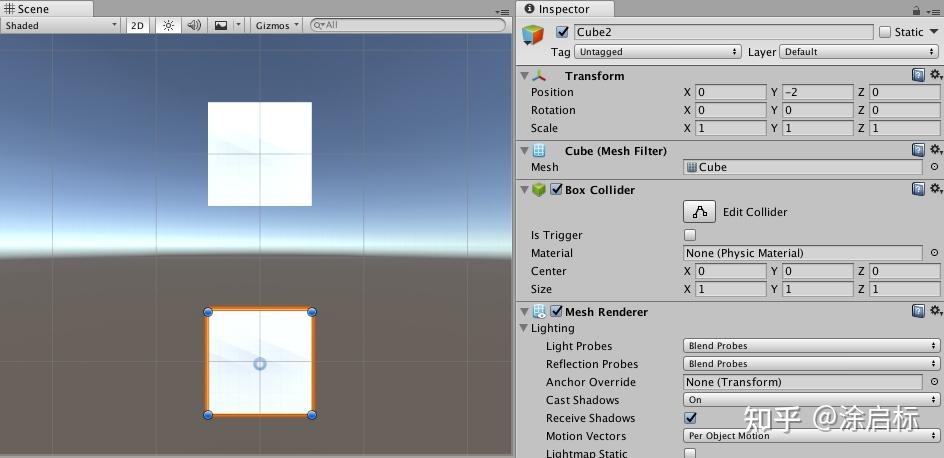
Task: Enable the Lightmap Static checkbox
Action: [x=690, y=453]
